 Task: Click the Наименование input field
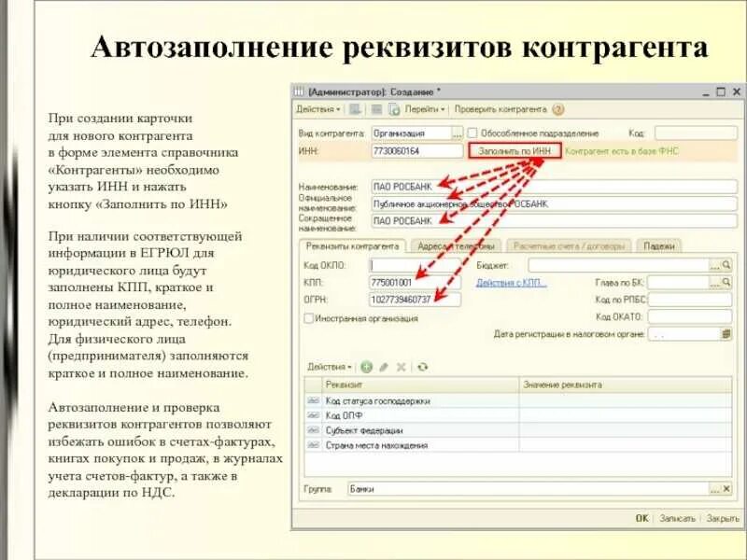554,187
